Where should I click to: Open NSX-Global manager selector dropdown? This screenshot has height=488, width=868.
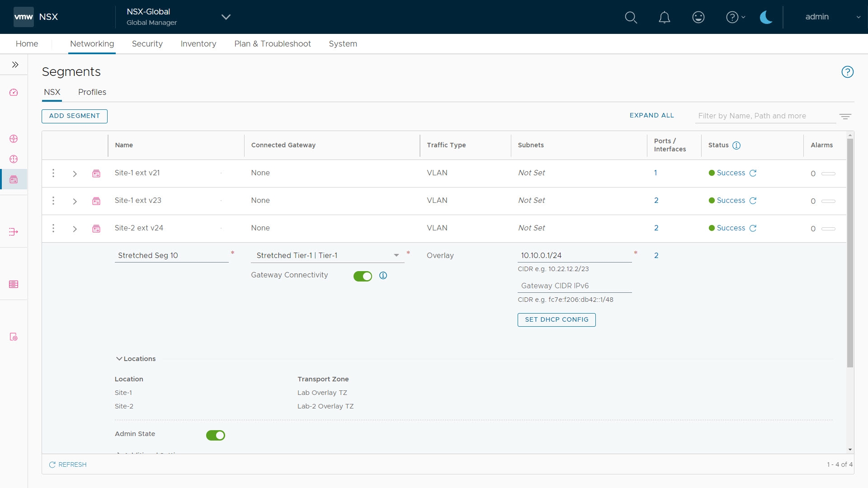point(226,17)
